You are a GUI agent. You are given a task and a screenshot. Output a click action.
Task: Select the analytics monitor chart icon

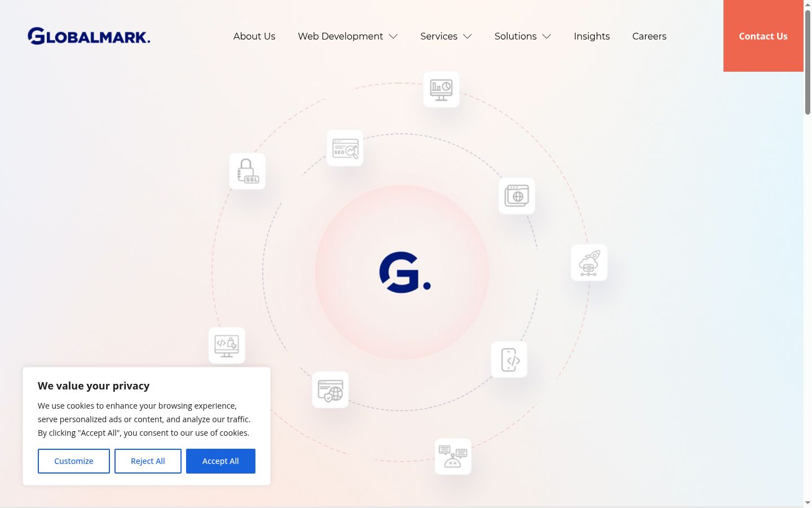pos(441,89)
